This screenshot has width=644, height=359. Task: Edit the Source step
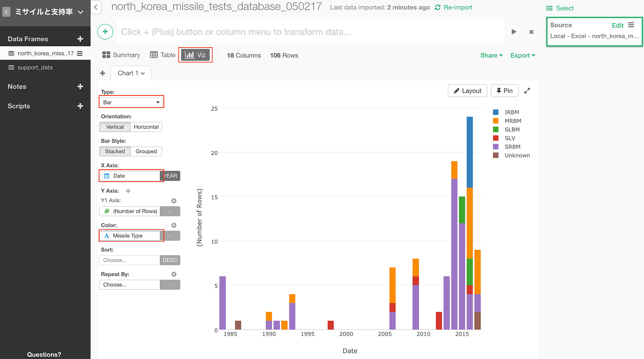(x=617, y=25)
